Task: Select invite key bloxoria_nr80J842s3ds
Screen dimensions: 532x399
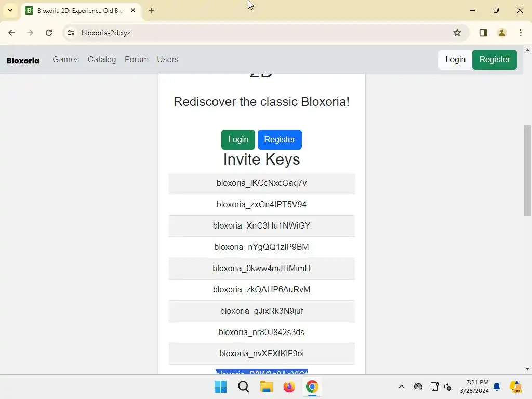Action: (262, 332)
